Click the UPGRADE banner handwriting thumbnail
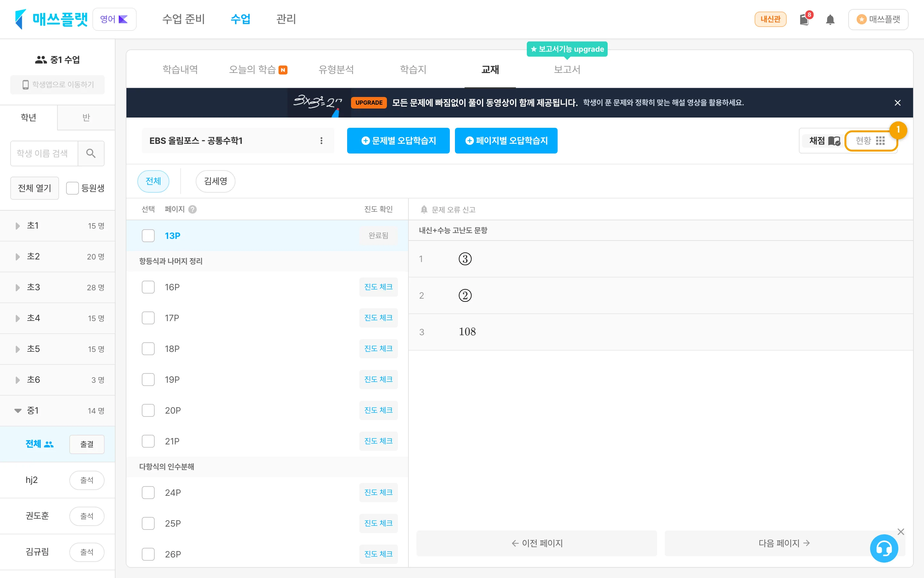The width and height of the screenshot is (924, 578). coord(319,103)
